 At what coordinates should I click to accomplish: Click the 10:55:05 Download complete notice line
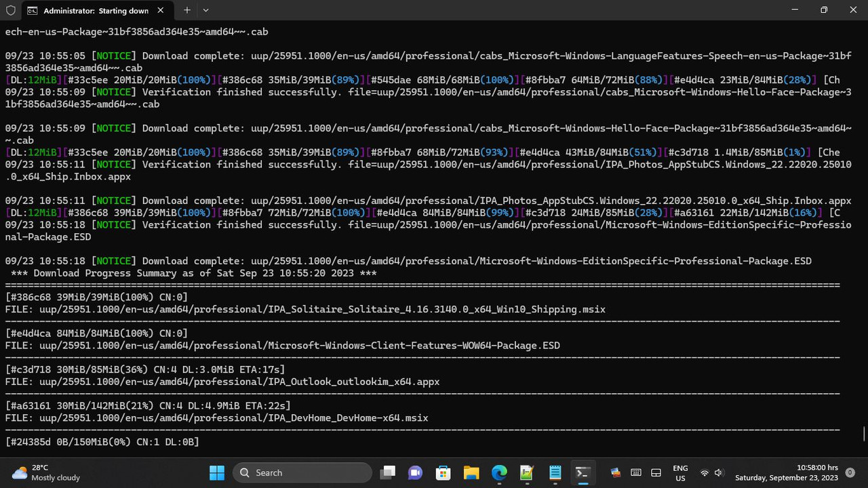coord(429,62)
